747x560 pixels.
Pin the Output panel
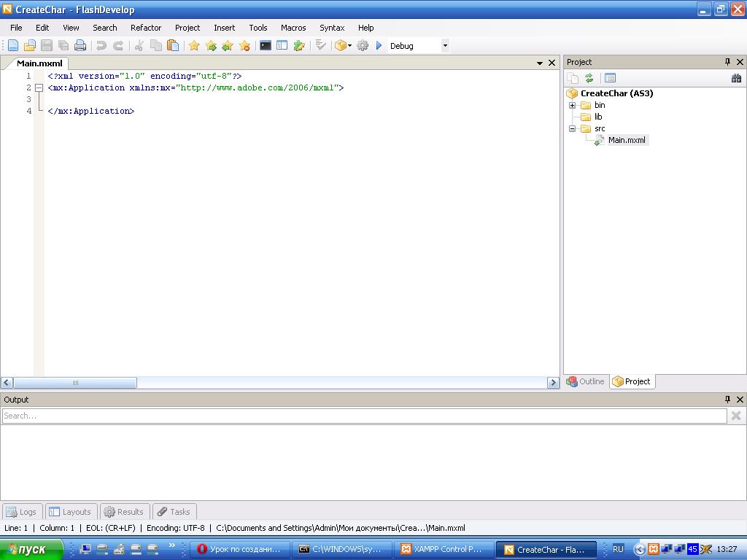point(727,400)
